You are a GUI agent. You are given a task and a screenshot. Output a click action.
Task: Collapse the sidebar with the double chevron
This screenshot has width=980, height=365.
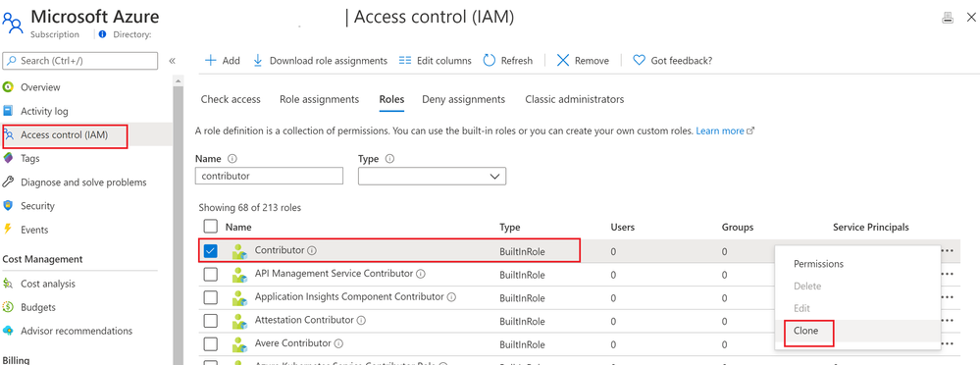pos(172,61)
